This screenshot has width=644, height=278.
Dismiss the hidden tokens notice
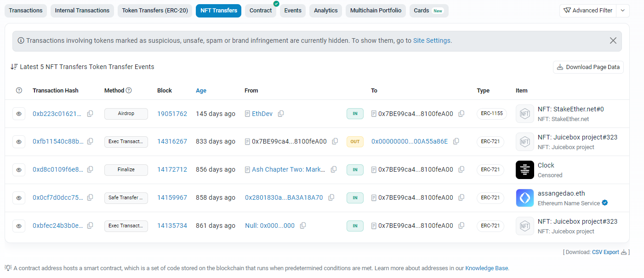tap(613, 41)
